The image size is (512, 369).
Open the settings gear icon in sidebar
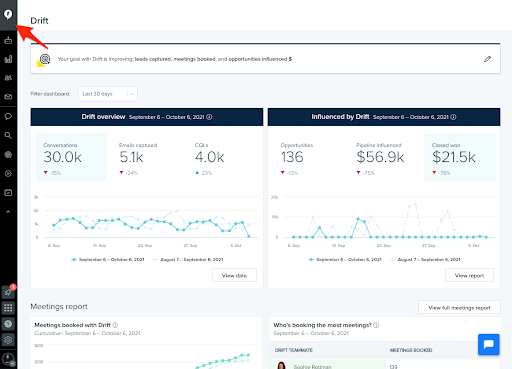pos(8,340)
